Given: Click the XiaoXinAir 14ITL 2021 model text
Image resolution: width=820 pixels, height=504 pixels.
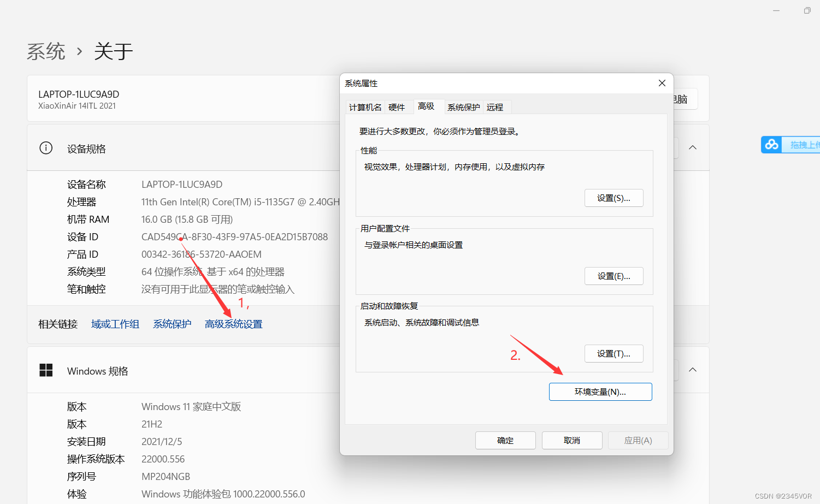Looking at the screenshot, I should pyautogui.click(x=77, y=106).
